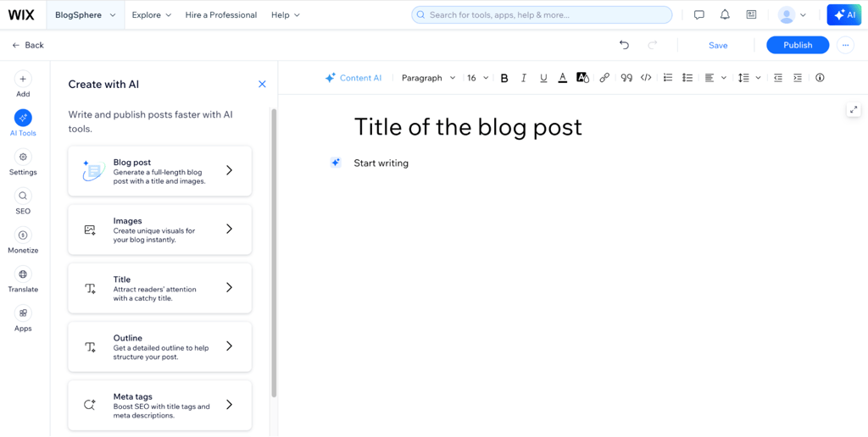Open the more actions ellipsis
Viewport: 868px width, 437px height.
pos(845,45)
